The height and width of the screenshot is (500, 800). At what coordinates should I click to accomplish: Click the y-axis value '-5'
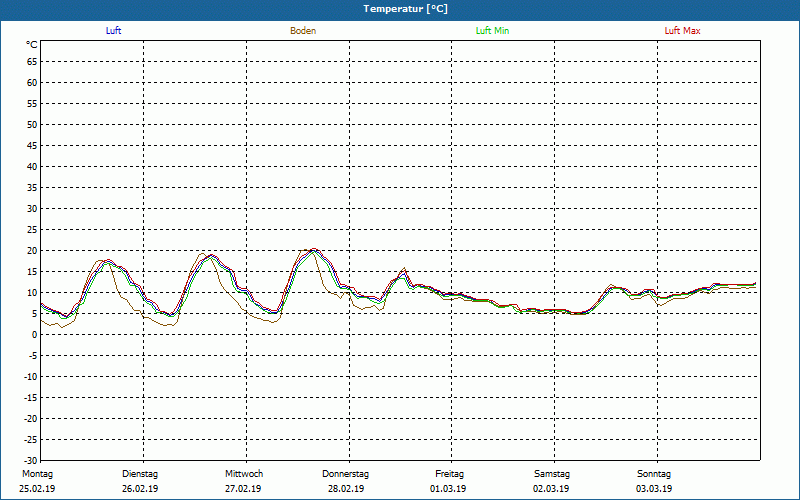click(33, 356)
